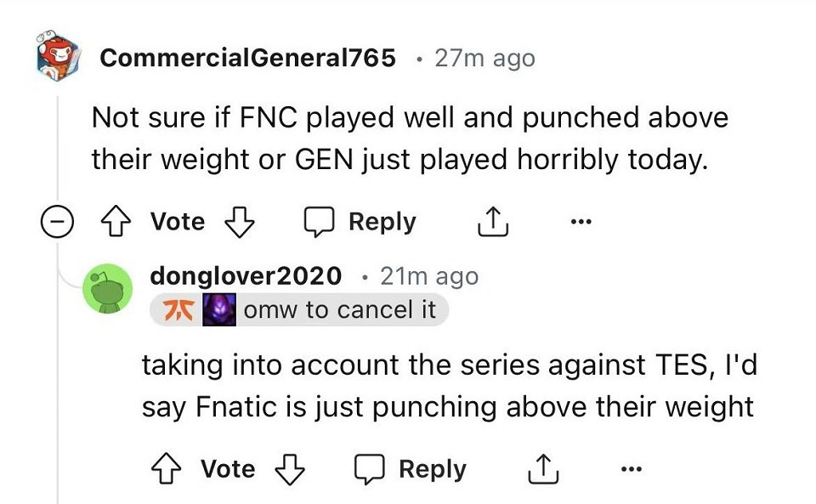Open CommercialGeneral765's profile
This screenshot has width=816, height=504.
coord(247,58)
